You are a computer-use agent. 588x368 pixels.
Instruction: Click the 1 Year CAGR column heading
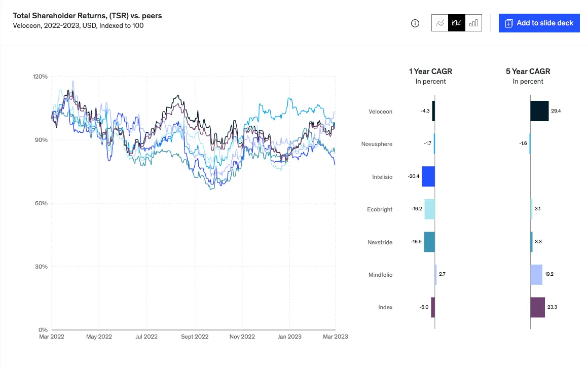[x=430, y=71]
